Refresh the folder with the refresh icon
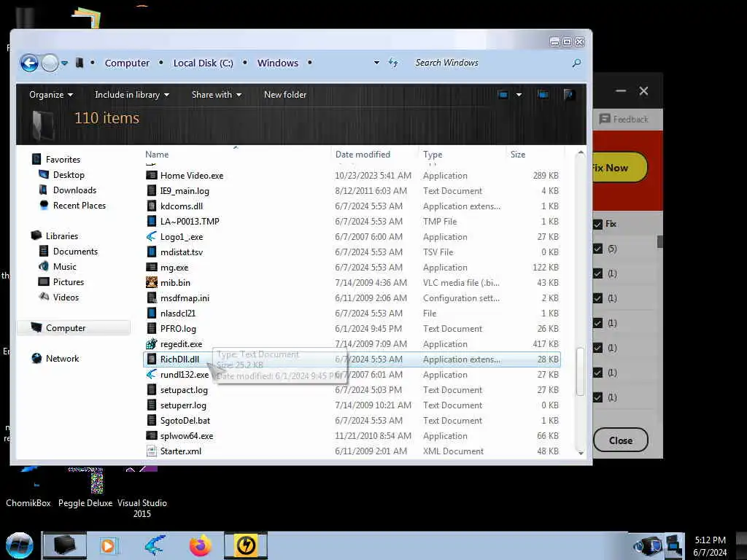The image size is (747, 560). [x=393, y=63]
